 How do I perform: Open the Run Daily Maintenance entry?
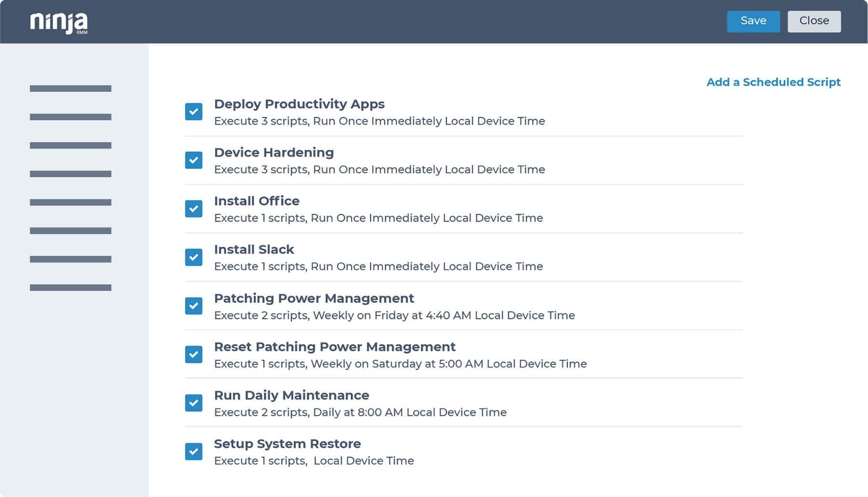(291, 395)
